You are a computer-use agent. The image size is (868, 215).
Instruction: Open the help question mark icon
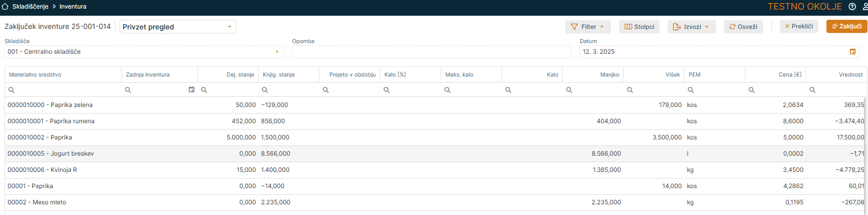coord(852,7)
